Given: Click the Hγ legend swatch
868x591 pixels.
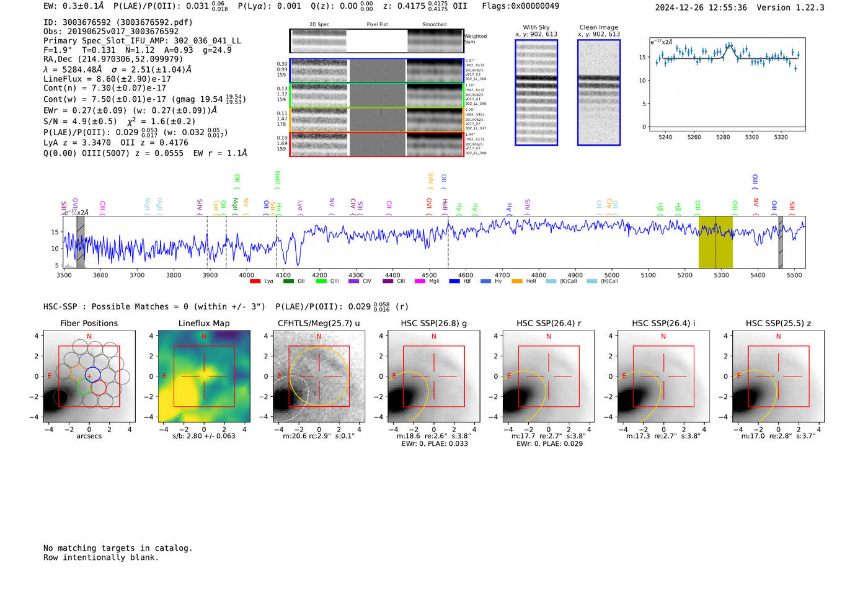Looking at the screenshot, I should pos(485,282).
